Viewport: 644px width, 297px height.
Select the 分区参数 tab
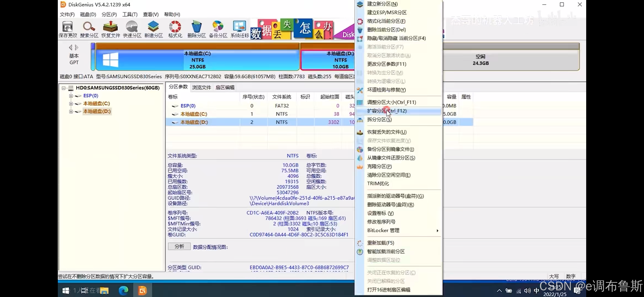point(178,87)
